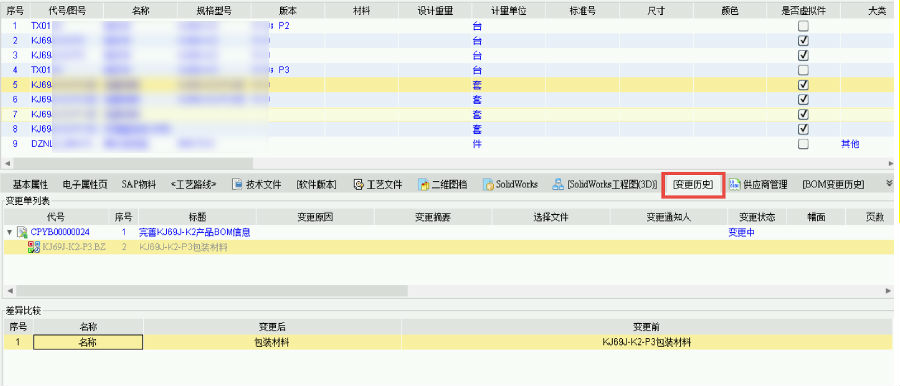Uncheck the virtual-part box for row 3
This screenshot has width=900, height=386.
(804, 55)
